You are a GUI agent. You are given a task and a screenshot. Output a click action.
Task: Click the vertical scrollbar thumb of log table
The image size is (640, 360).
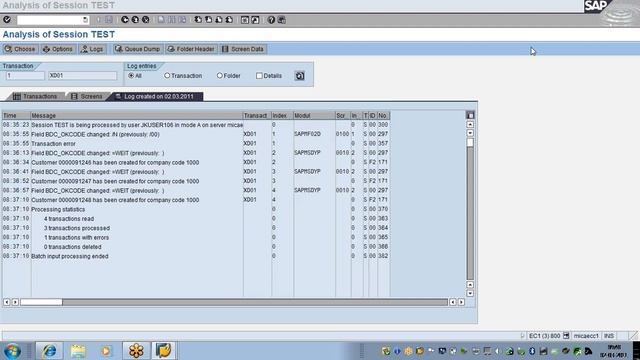point(470,142)
